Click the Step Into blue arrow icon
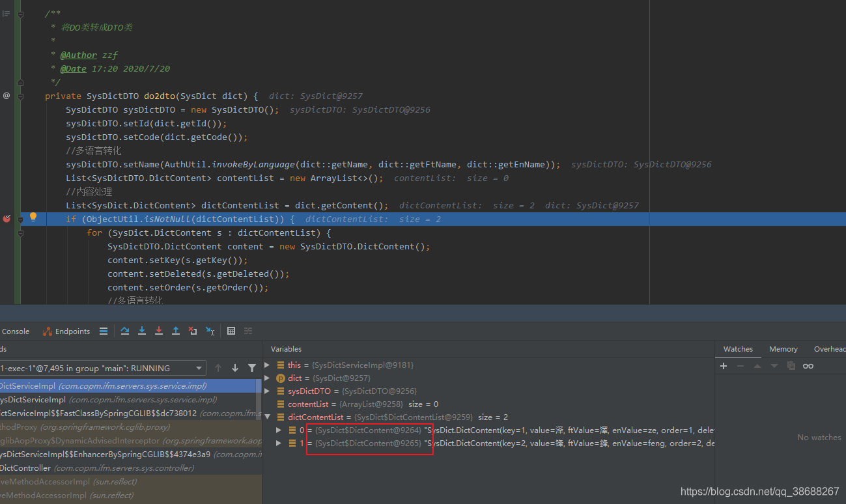Viewport: 846px width, 504px height. coord(142,331)
